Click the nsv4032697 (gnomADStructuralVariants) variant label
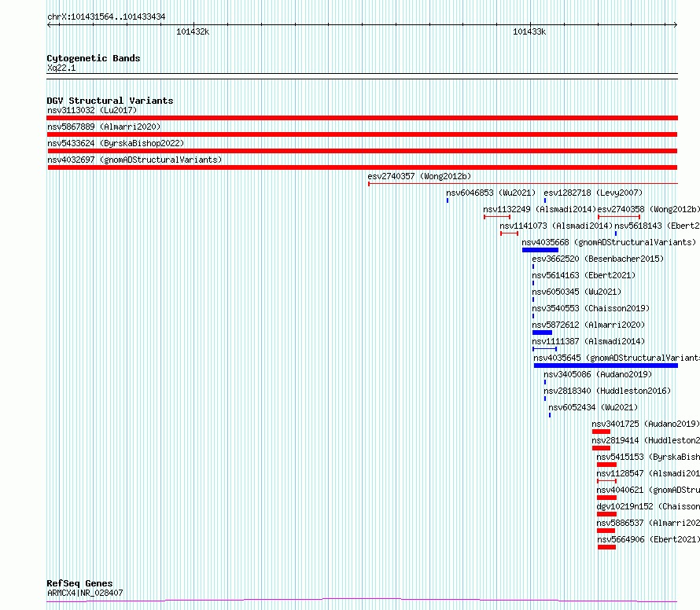The height and width of the screenshot is (610, 700). [x=134, y=160]
